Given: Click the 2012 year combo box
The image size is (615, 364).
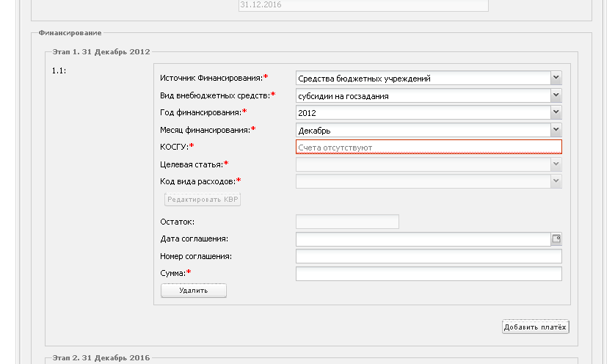Looking at the screenshot, I should (423, 112).
